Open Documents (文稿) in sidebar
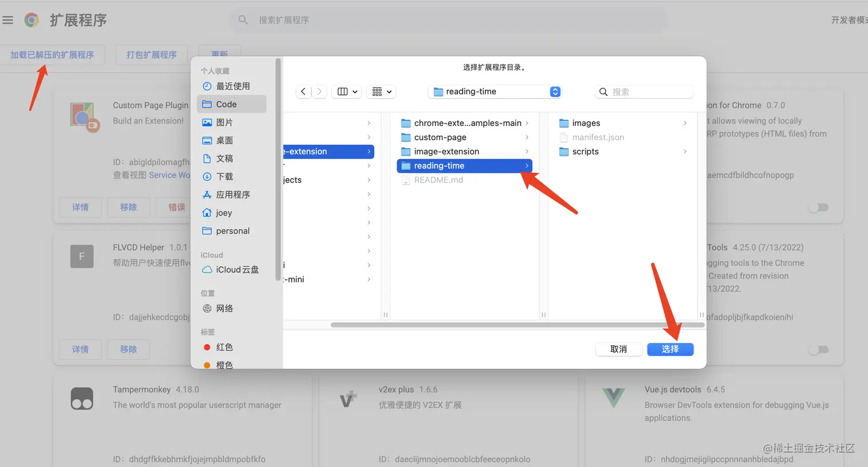The width and height of the screenshot is (868, 467). [x=231, y=159]
